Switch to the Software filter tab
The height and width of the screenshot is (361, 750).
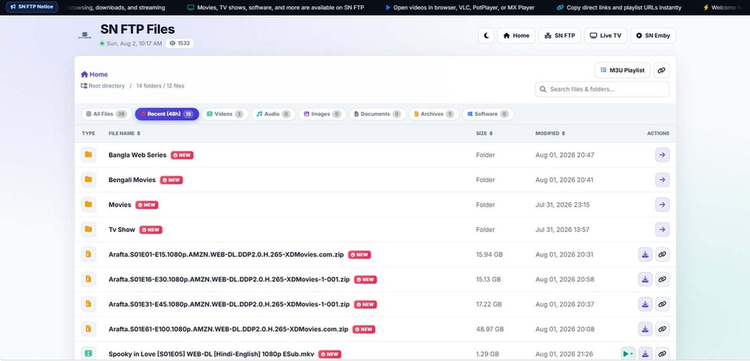click(x=488, y=114)
